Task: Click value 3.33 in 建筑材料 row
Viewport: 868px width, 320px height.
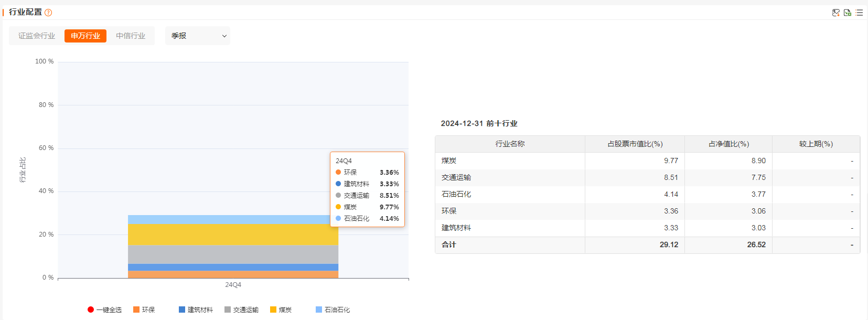Action: (x=671, y=228)
